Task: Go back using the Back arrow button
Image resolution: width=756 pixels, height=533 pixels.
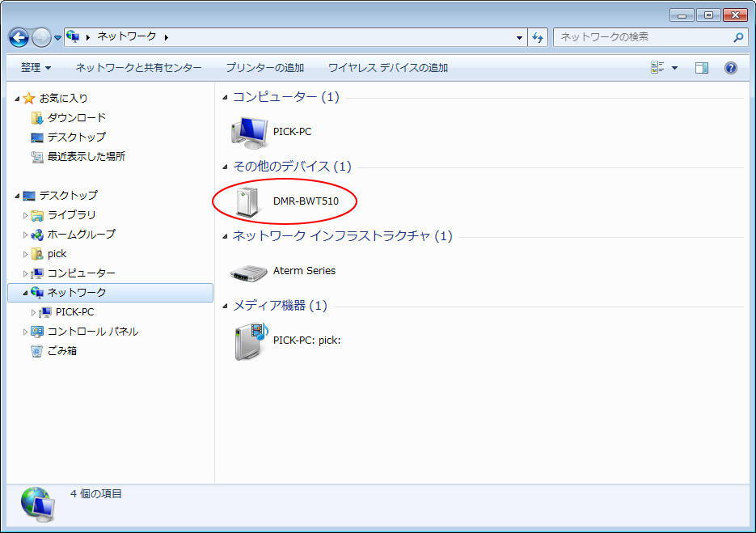Action: pos(19,37)
